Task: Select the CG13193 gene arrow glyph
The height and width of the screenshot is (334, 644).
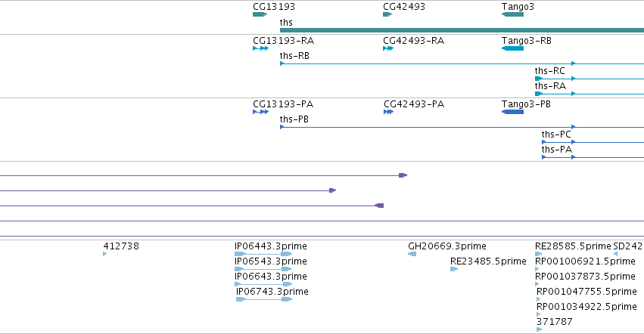Action: pyautogui.click(x=260, y=14)
